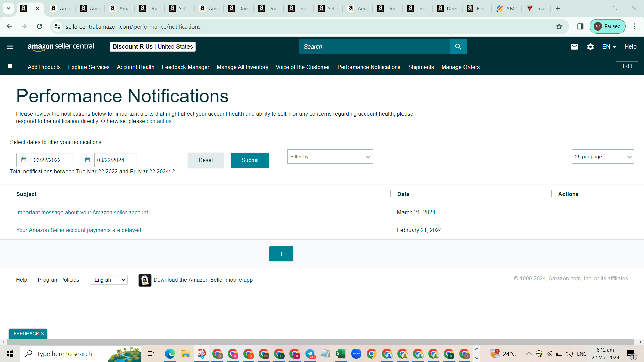Open Performance Notifications menu item
The width and height of the screenshot is (644, 362).
point(369,67)
